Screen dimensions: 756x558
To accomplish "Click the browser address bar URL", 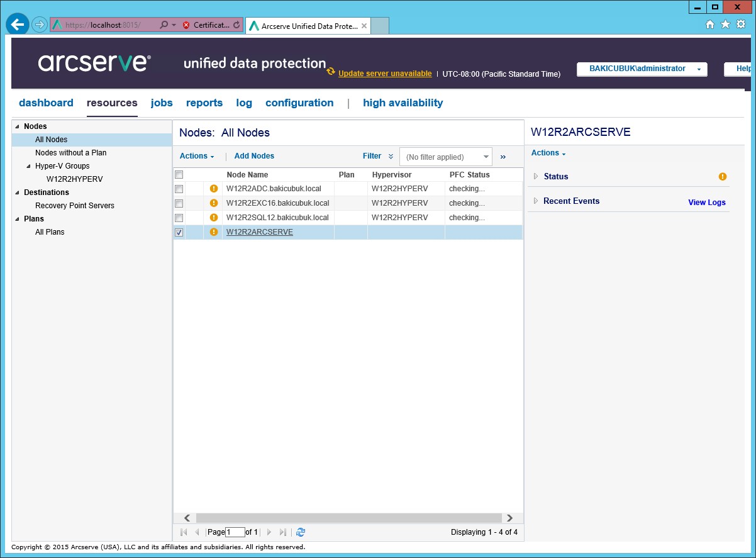I will [103, 25].
